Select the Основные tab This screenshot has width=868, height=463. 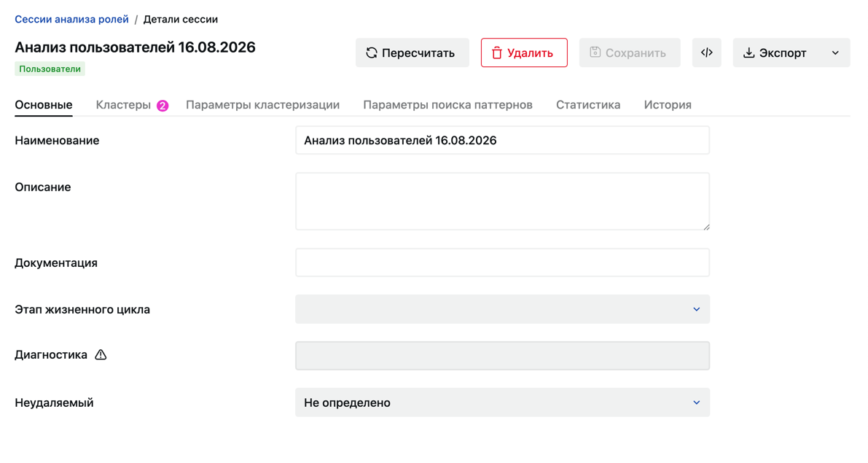coord(44,105)
